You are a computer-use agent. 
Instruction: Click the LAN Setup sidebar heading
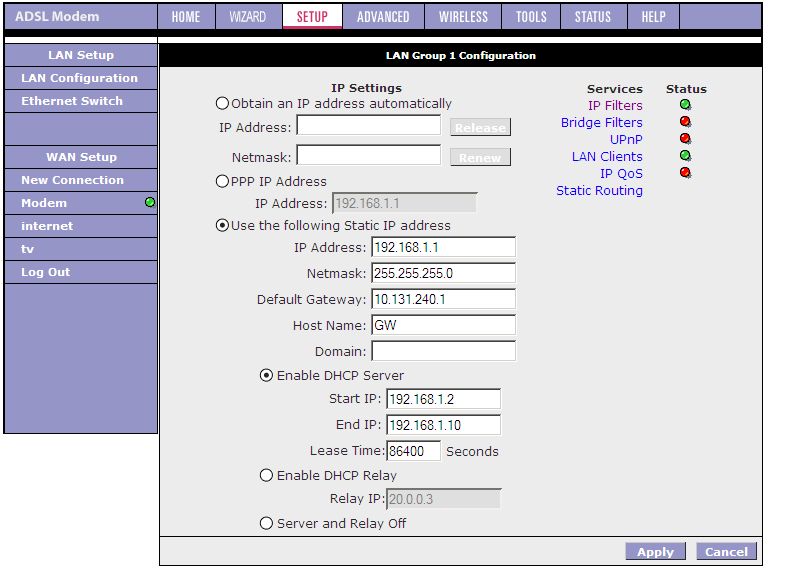(81, 55)
